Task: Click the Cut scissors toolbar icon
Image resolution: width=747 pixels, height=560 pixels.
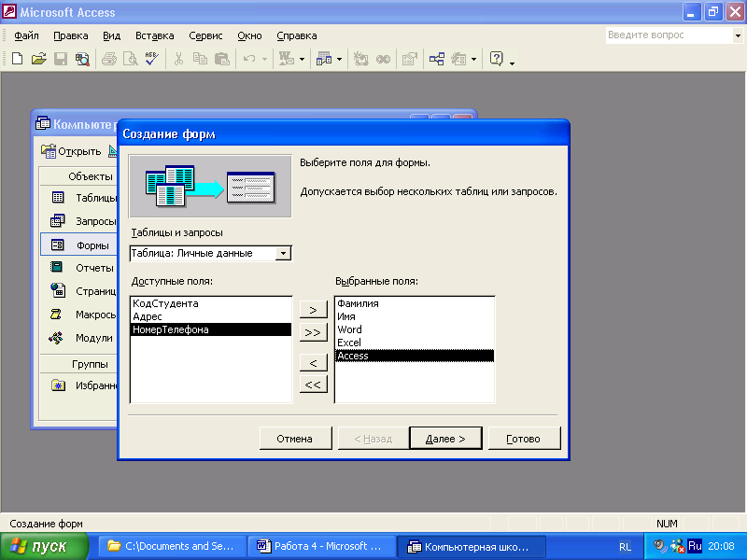Action: [x=178, y=59]
